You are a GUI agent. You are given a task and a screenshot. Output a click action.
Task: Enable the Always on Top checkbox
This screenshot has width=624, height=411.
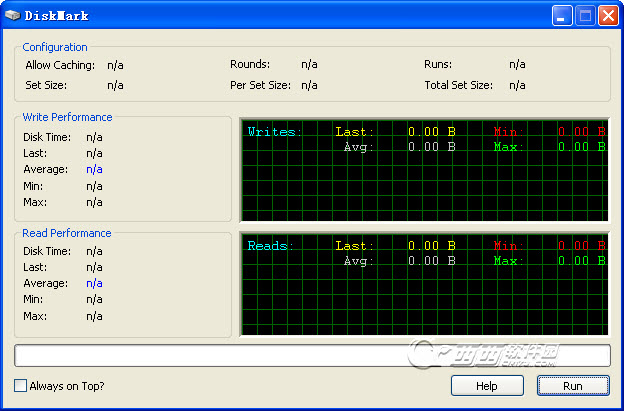pyautogui.click(x=21, y=386)
